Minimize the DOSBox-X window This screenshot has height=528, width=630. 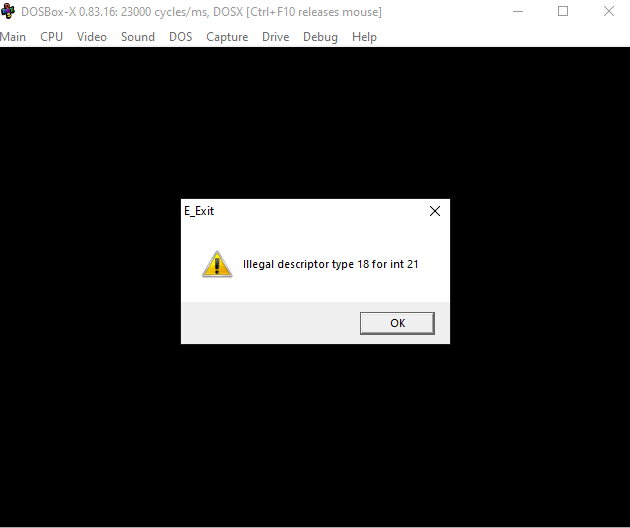(x=518, y=11)
